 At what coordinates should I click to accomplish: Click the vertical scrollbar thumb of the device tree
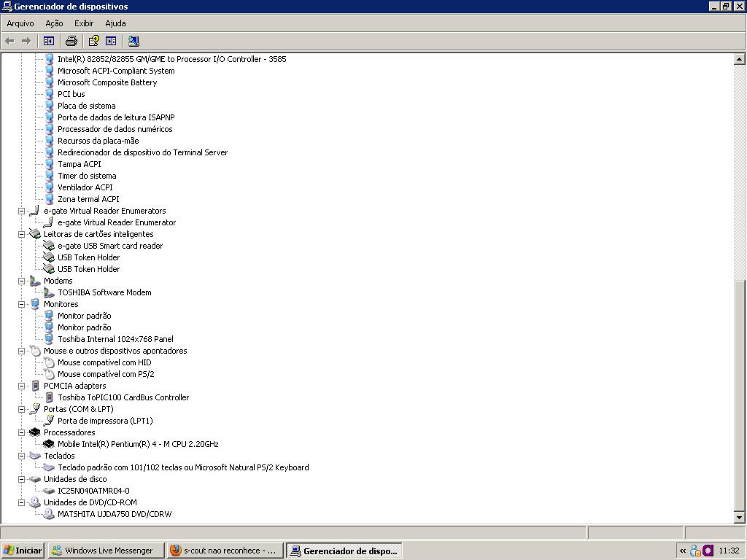coord(740,396)
